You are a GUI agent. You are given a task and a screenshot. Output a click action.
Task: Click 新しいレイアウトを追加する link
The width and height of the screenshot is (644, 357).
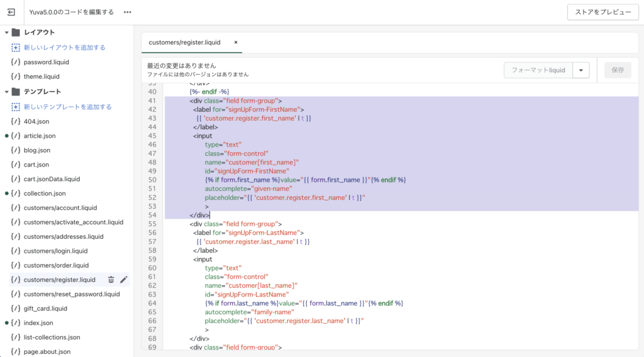click(65, 48)
